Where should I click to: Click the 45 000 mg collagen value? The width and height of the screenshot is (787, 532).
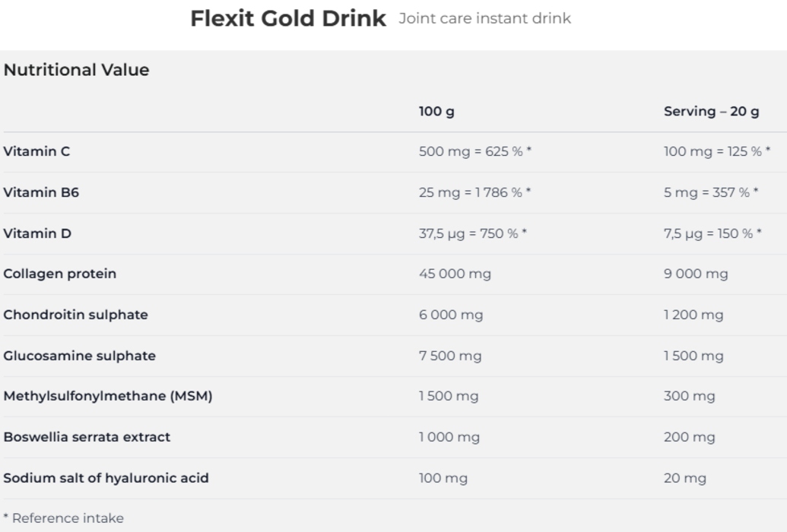click(x=455, y=274)
